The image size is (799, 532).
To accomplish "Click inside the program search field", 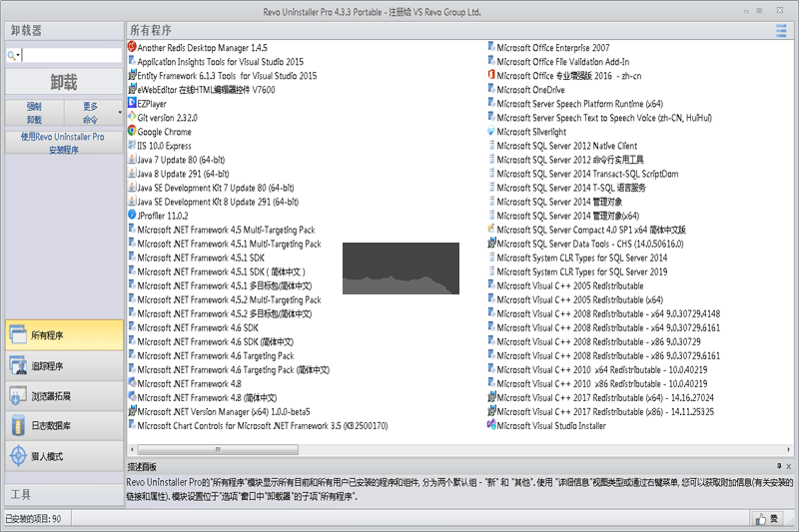I will coord(71,56).
